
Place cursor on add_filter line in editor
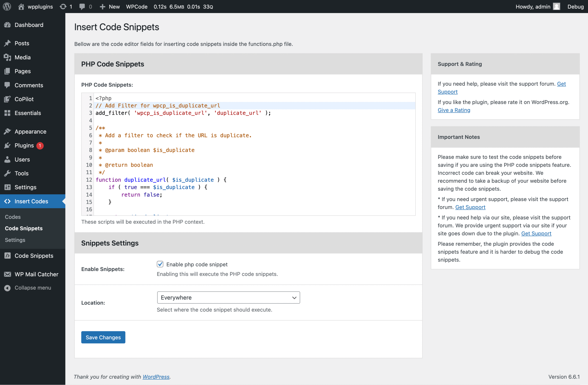pos(183,113)
